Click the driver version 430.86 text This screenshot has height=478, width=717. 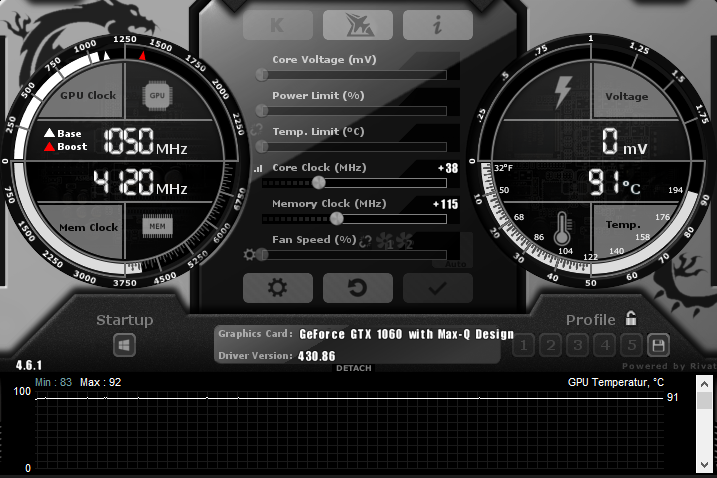tap(316, 356)
